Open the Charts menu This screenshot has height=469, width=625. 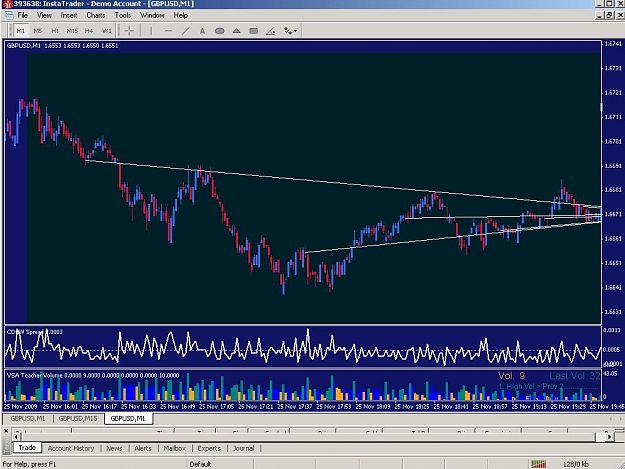[x=96, y=15]
